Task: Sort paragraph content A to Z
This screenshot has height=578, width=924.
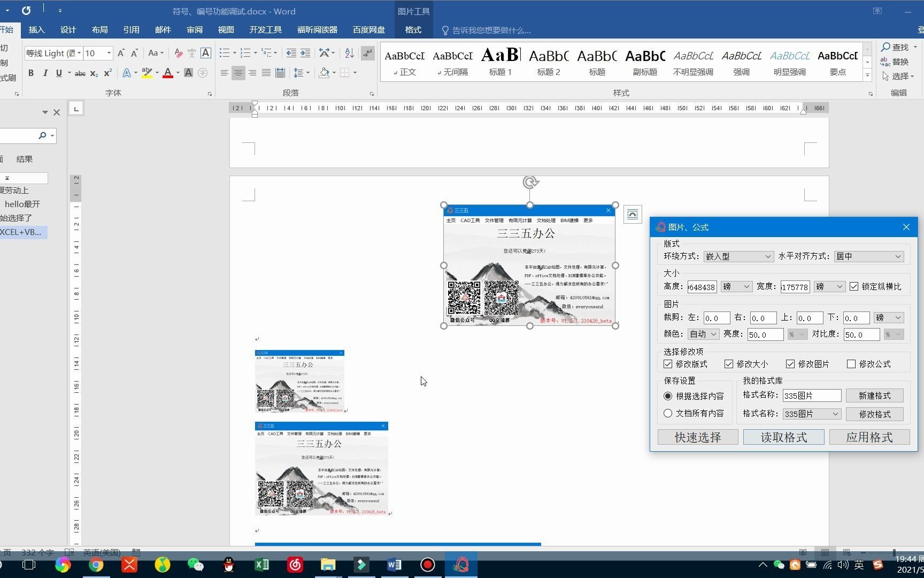Action: 349,53
